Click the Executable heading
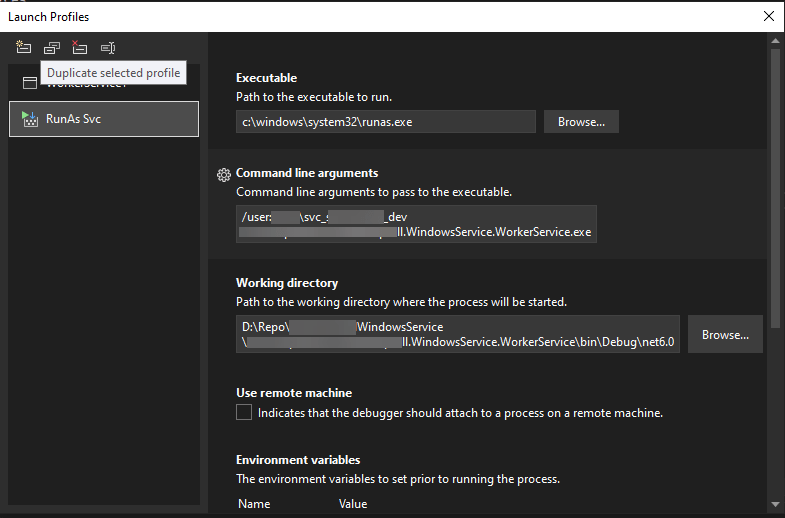Viewport: 785px width, 518px height. 266,78
